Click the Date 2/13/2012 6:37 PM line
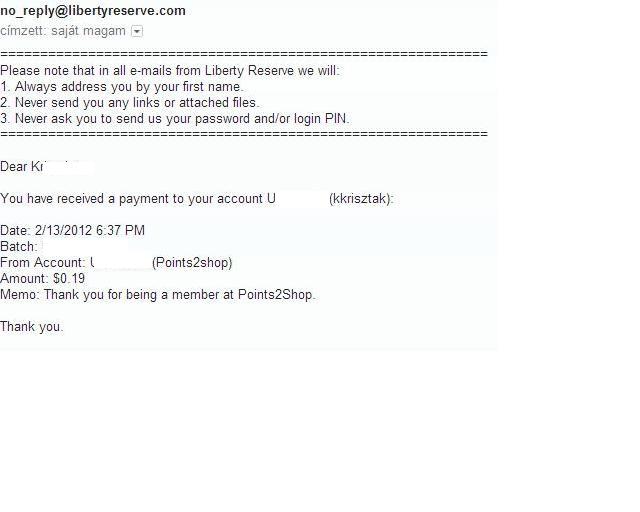640x512 pixels. 73,231
